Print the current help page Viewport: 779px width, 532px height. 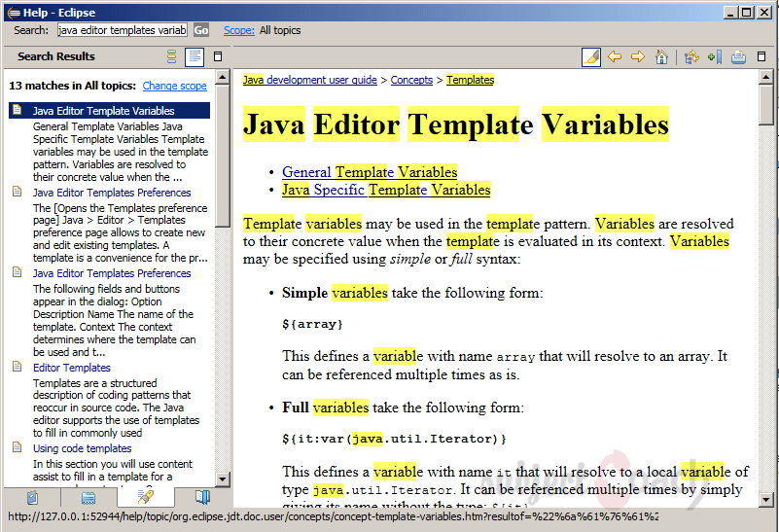(x=738, y=57)
